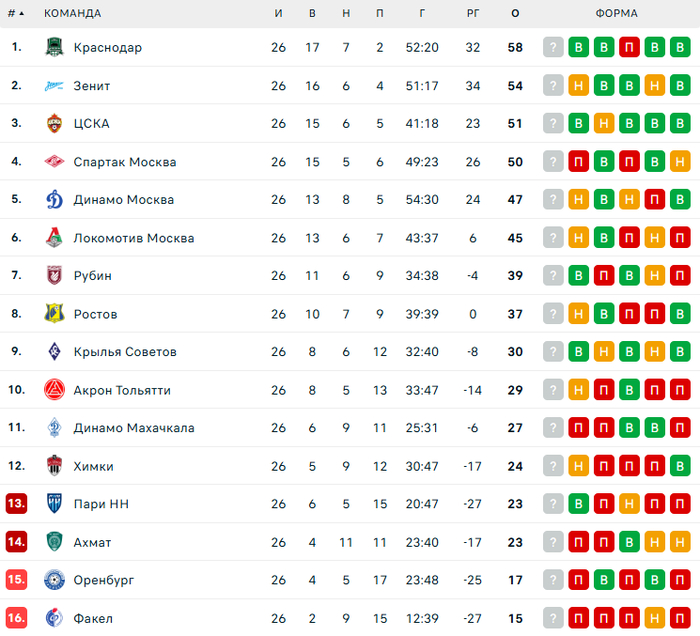Sort by the РГ goal difference header
Screen dimensions: 700x636
point(473,13)
